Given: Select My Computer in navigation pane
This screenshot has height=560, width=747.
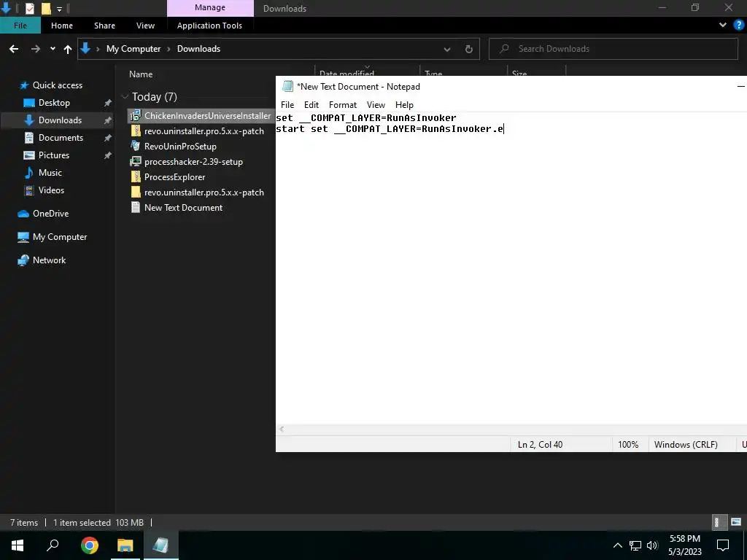Looking at the screenshot, I should point(60,237).
